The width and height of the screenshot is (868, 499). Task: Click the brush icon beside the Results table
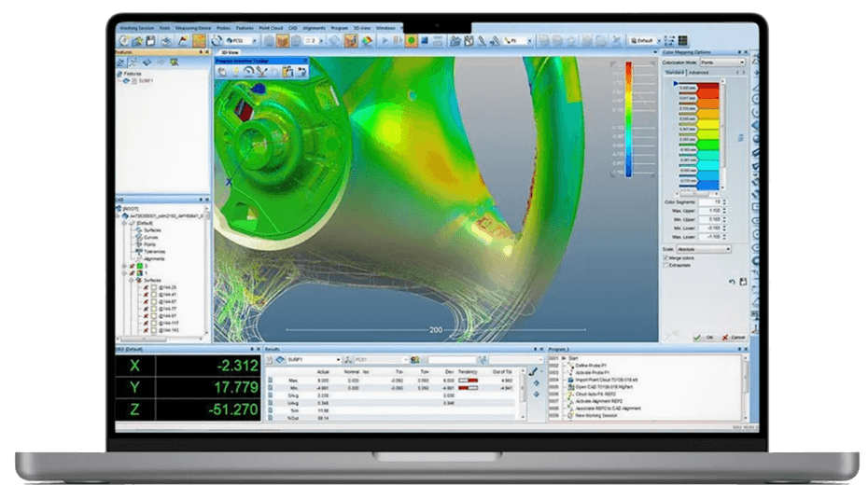coord(533,371)
